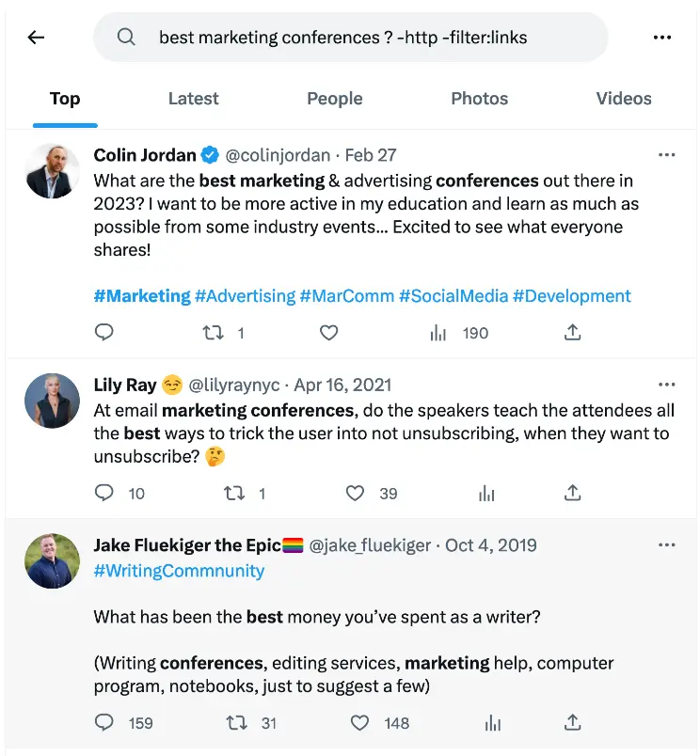Viewport: 700px width, 756px height.
Task: Open the search magnifier icon
Action: [126, 38]
